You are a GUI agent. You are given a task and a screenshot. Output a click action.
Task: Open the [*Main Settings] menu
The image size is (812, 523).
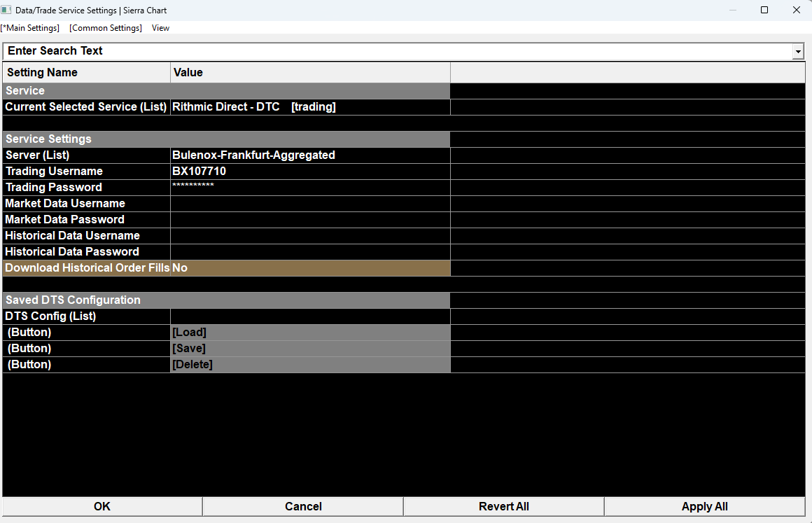30,28
